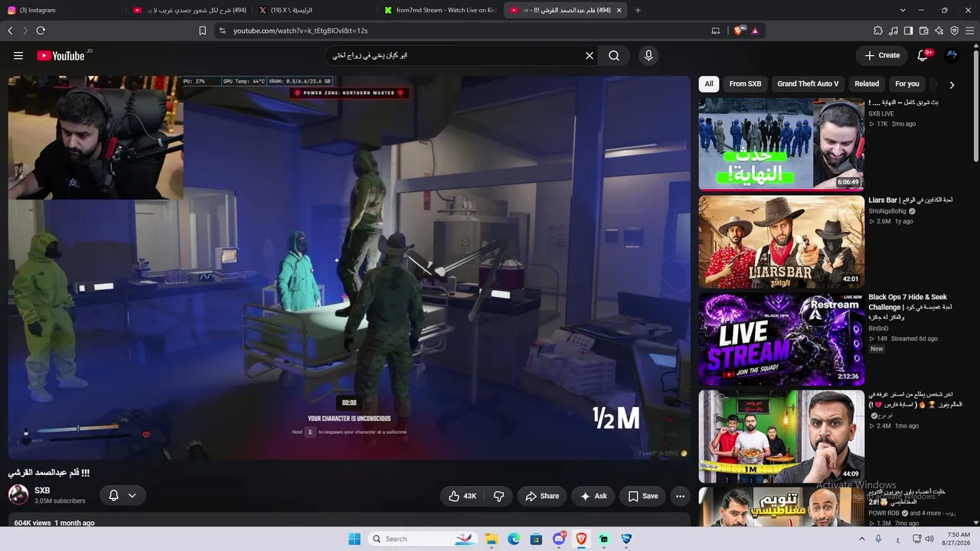Open the Windows Start menu
Image resolution: width=980 pixels, height=551 pixels.
(354, 539)
